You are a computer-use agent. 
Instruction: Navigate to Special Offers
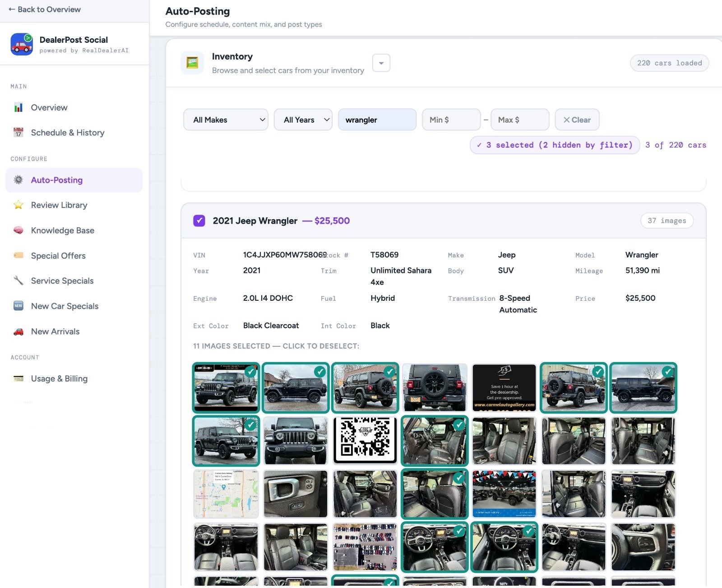pyautogui.click(x=58, y=256)
